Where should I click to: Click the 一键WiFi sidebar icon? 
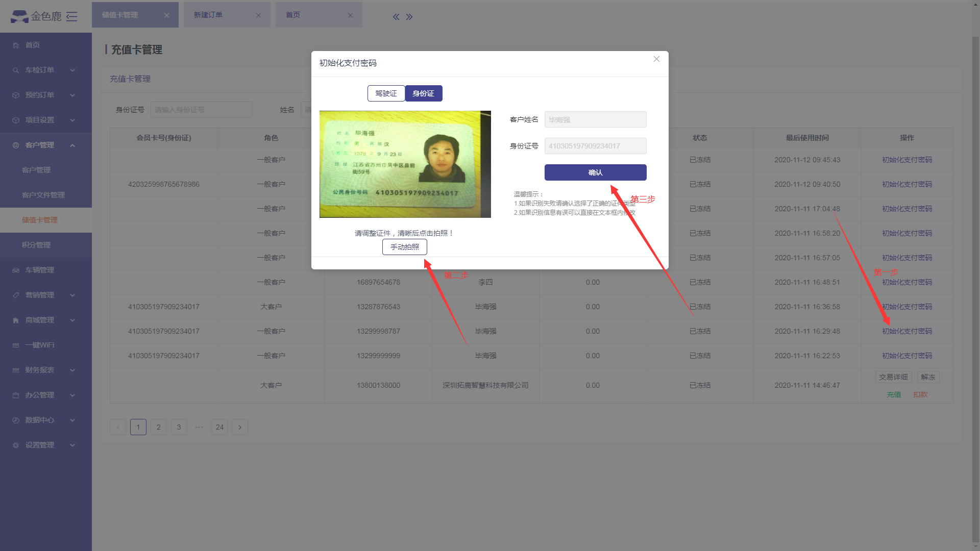click(16, 345)
